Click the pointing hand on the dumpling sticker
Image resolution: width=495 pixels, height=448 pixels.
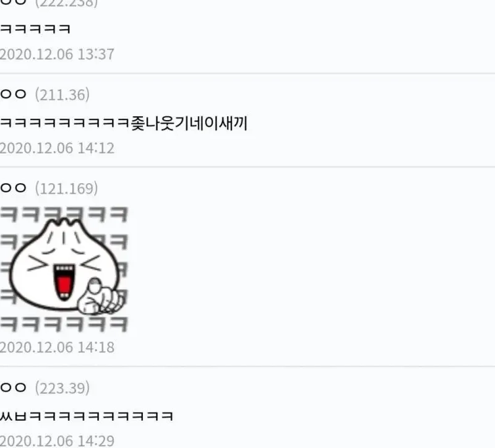click(x=100, y=298)
